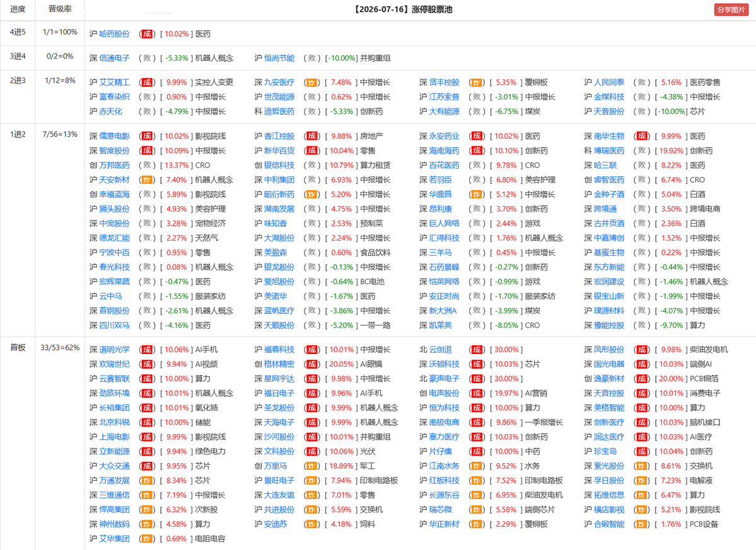Select the 实控人变更 concept tag
Viewport: 756px width, 550px height.
click(214, 83)
